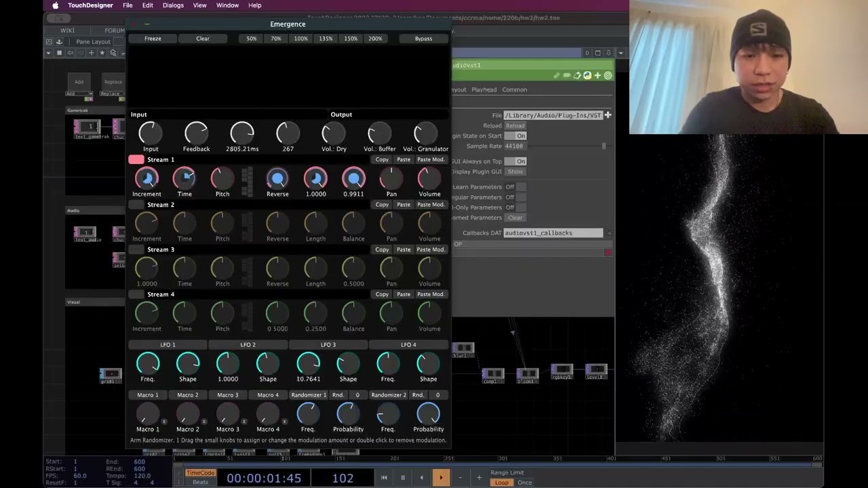The image size is (868, 488).
Task: Click the Sample Rate 44100 value field
Action: pos(514,146)
